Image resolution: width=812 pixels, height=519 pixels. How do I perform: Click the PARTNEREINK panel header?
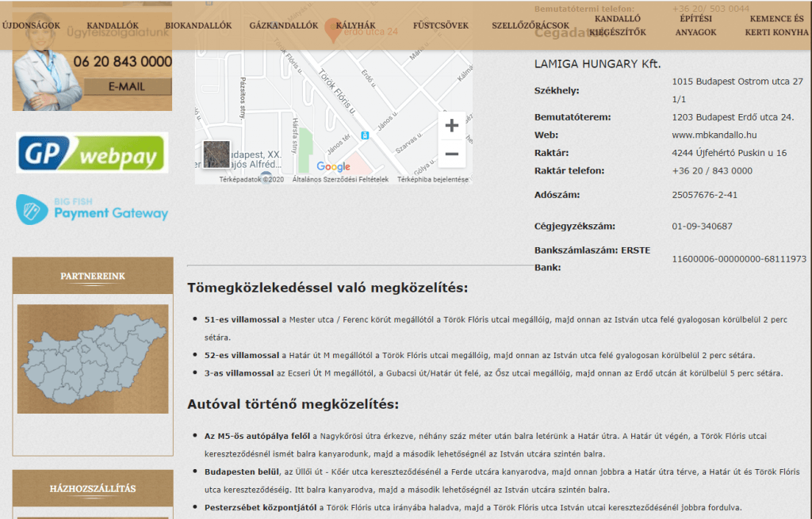pyautogui.click(x=93, y=276)
